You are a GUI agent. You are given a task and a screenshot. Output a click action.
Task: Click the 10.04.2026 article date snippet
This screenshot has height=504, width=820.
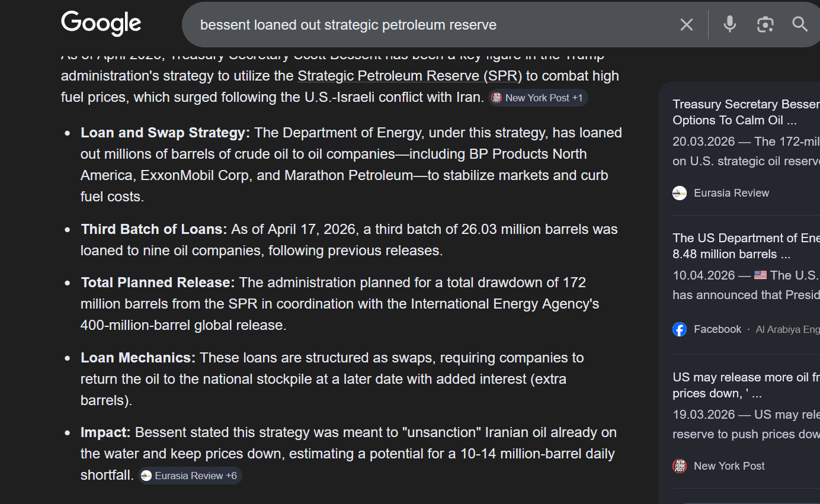pos(747,285)
